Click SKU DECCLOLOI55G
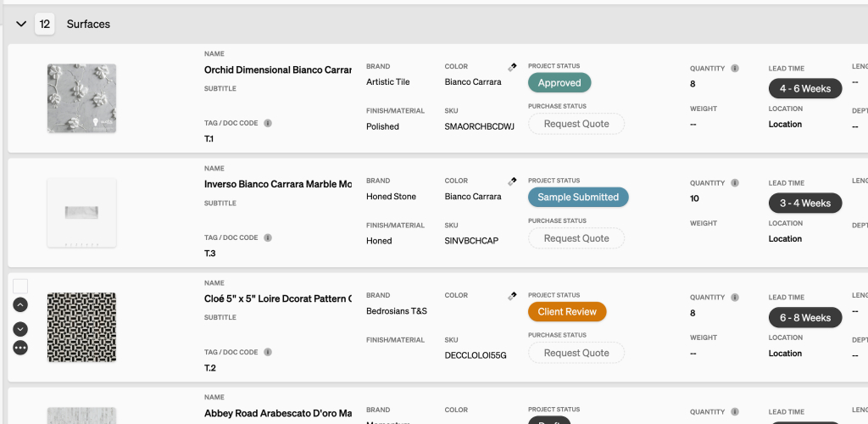 tap(476, 355)
